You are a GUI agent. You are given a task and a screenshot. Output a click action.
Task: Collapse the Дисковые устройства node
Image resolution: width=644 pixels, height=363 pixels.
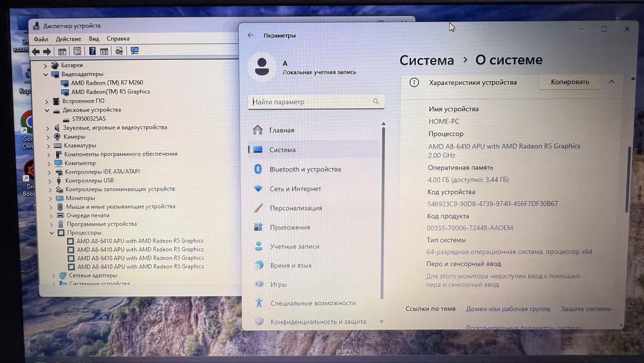point(47,110)
